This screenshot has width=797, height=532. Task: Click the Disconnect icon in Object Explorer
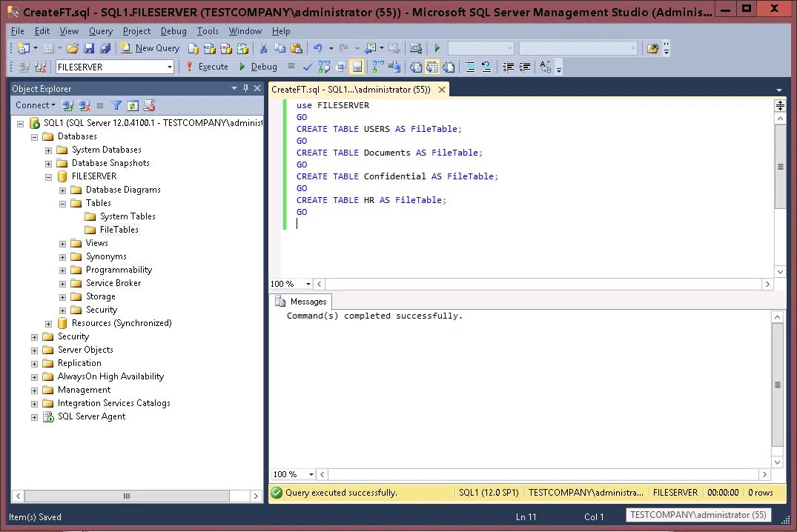[x=84, y=105]
